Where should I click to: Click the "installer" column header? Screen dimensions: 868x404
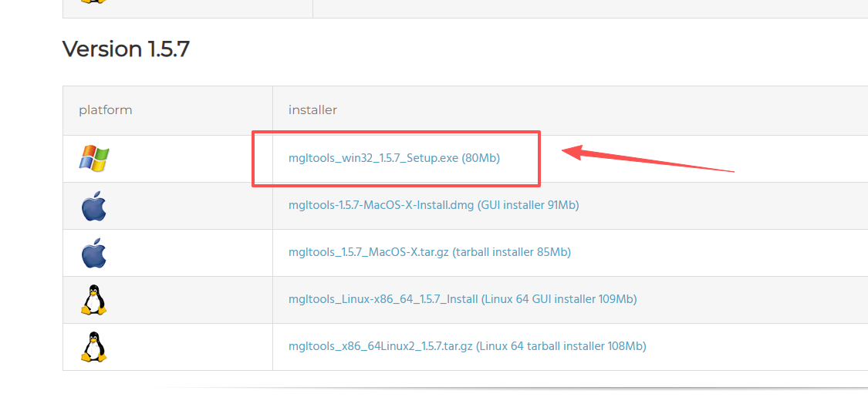click(x=312, y=110)
